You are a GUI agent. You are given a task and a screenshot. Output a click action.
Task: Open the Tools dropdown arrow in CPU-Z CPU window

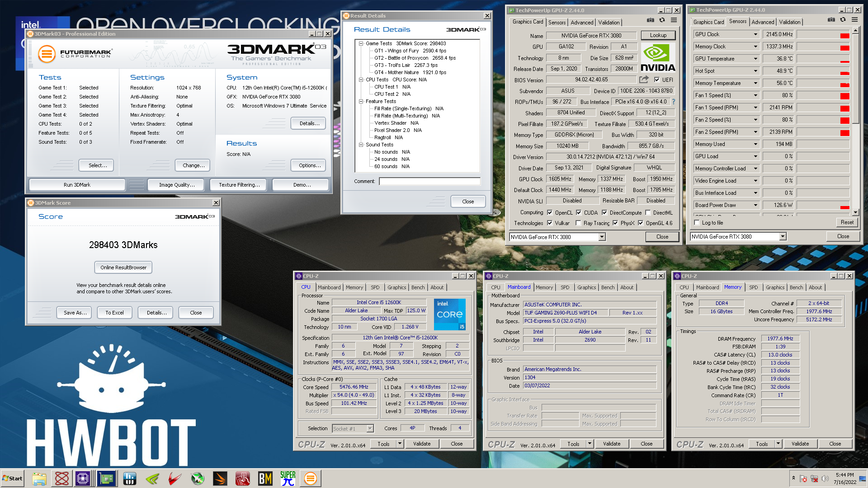point(400,444)
